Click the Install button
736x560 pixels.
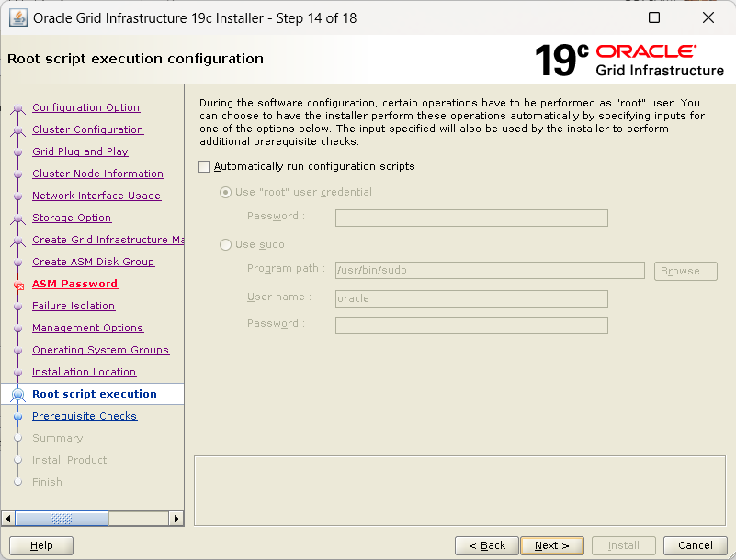[623, 545]
